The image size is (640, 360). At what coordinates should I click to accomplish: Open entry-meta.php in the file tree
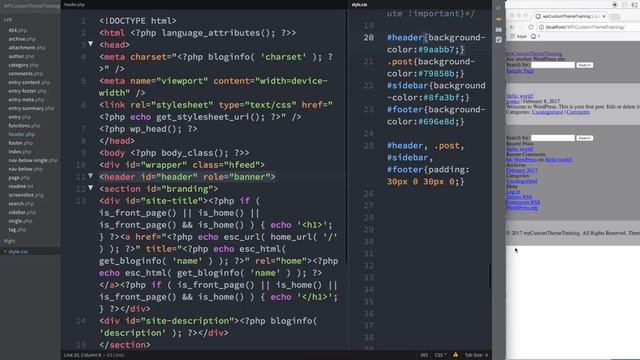(26, 100)
